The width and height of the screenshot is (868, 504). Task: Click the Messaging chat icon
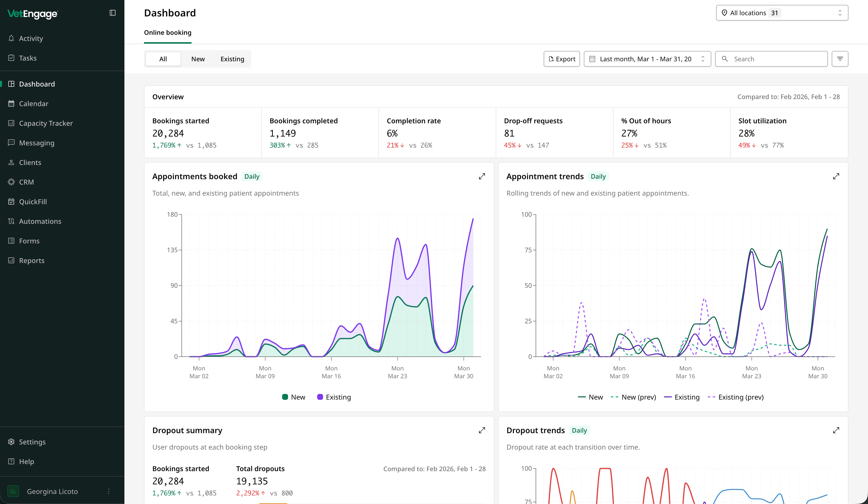(x=11, y=143)
